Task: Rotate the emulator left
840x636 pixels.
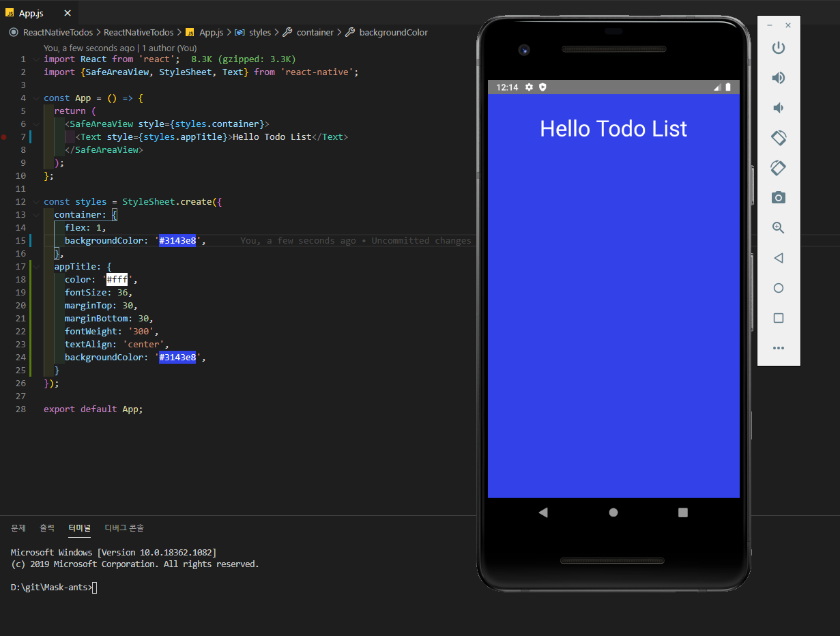Action: [x=779, y=137]
